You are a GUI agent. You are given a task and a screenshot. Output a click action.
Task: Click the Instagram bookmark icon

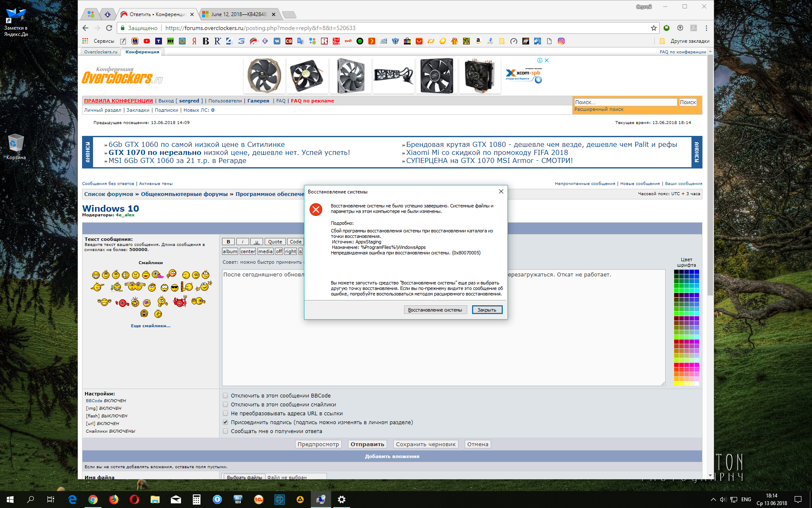coord(561,41)
